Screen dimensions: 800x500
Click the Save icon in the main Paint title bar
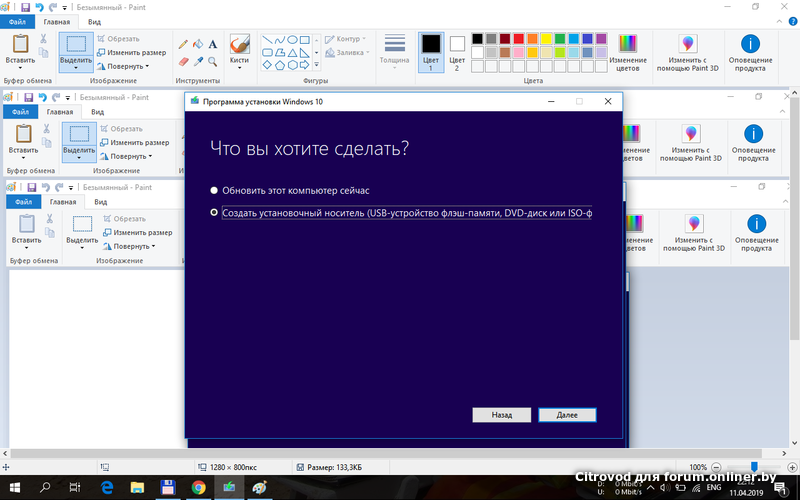[x=25, y=7]
